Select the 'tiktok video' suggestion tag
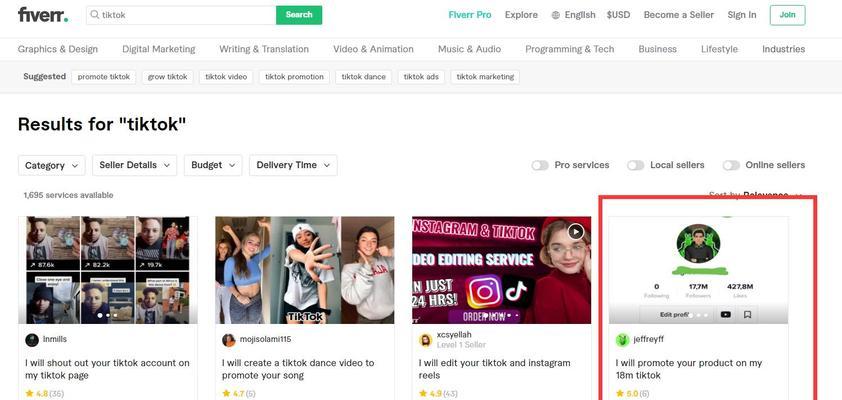This screenshot has width=842, height=400. [x=226, y=77]
